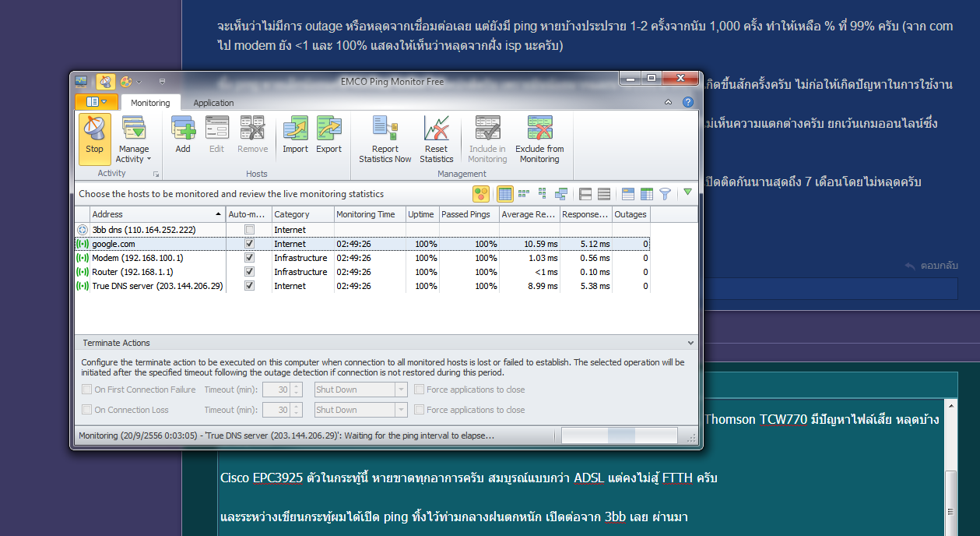This screenshot has width=980, height=536.
Task: Select the True DNS server row
Action: (x=363, y=286)
